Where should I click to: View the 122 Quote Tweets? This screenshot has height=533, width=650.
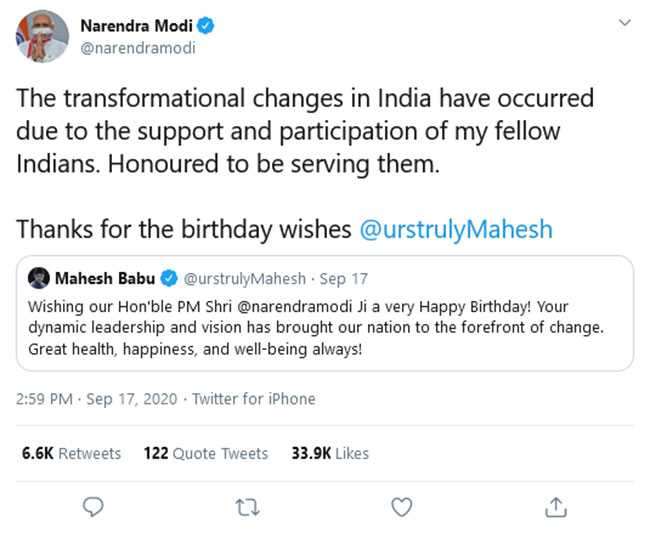coord(206,453)
